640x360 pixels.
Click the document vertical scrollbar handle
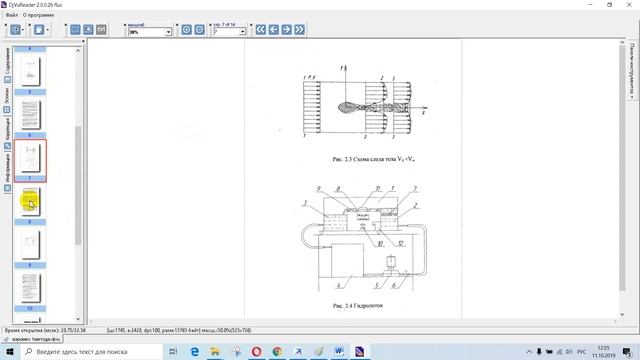point(622,168)
